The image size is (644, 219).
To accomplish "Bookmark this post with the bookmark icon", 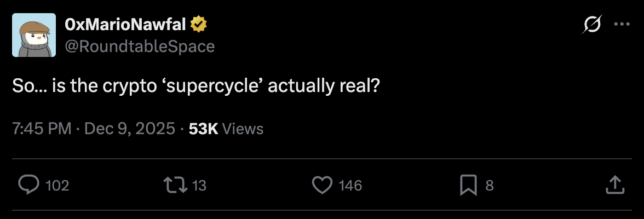I will 468,185.
